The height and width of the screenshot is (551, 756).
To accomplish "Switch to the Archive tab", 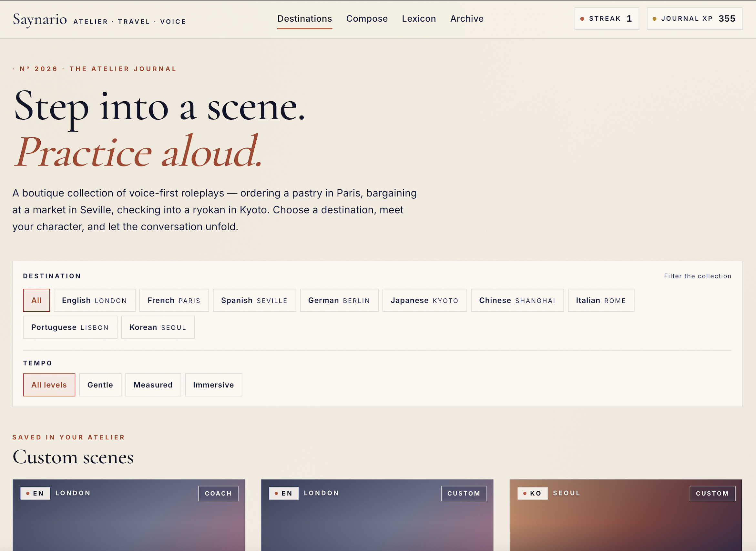I will point(467,19).
